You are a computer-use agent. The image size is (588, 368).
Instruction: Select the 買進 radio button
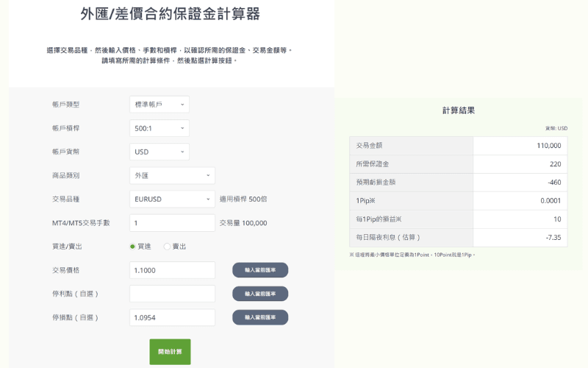pyautogui.click(x=133, y=247)
